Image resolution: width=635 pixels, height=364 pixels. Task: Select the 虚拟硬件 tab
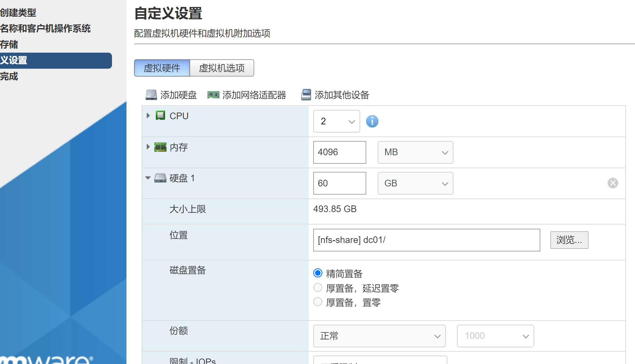click(162, 68)
